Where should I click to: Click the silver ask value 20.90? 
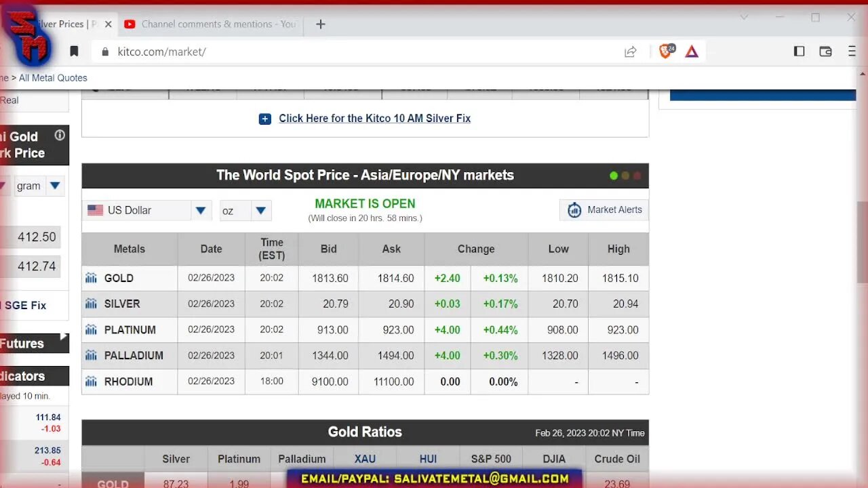click(401, 304)
